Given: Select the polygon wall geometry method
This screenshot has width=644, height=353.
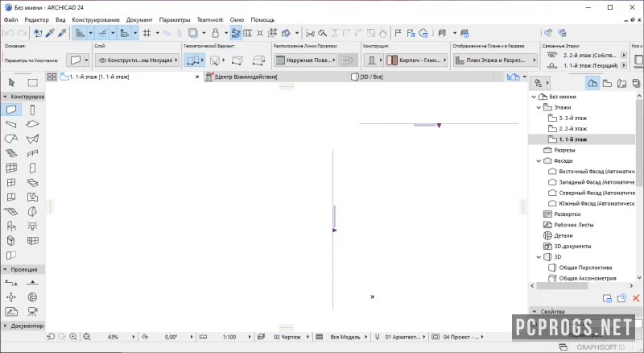Looking at the screenshot, I should point(258,60).
